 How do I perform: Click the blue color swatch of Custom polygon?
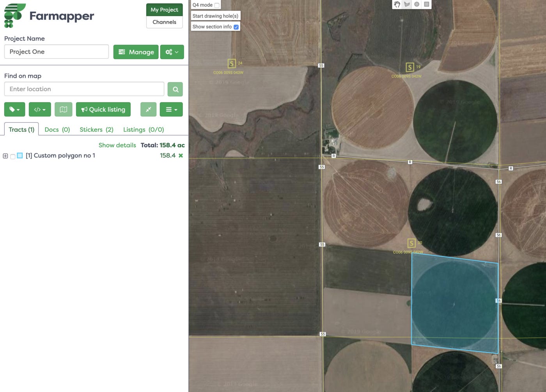(20, 155)
